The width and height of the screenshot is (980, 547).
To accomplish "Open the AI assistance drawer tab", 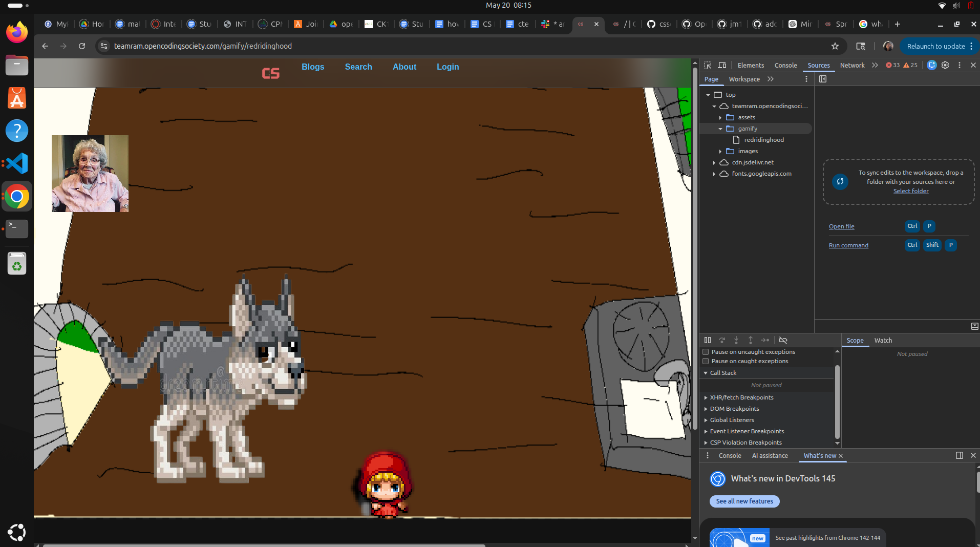I will (x=770, y=455).
